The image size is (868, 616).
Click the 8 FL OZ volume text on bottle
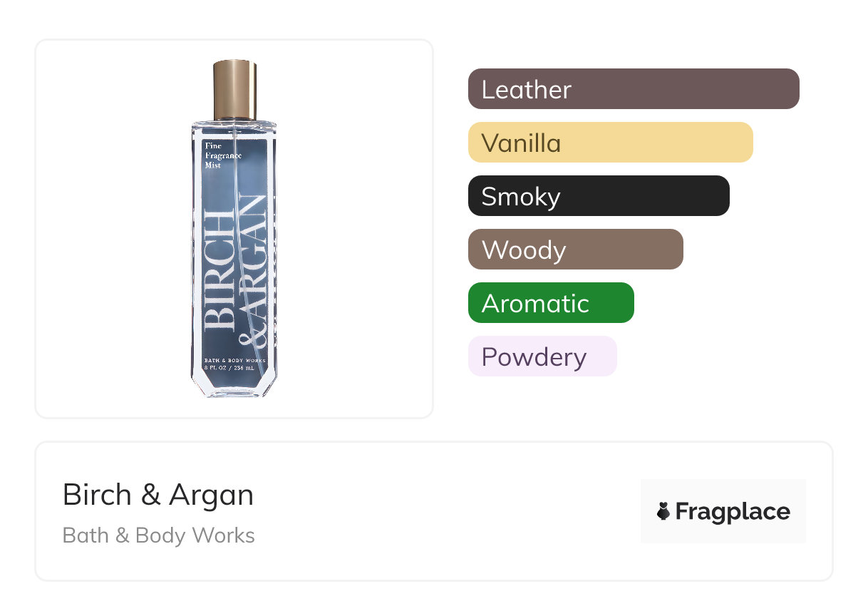pos(234,369)
